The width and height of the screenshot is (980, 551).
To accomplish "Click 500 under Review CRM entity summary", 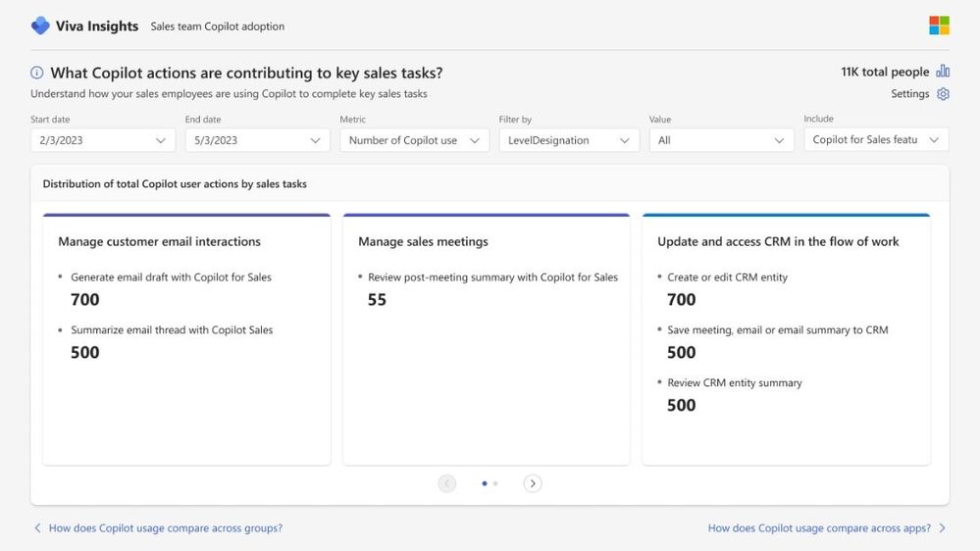I will point(681,406).
